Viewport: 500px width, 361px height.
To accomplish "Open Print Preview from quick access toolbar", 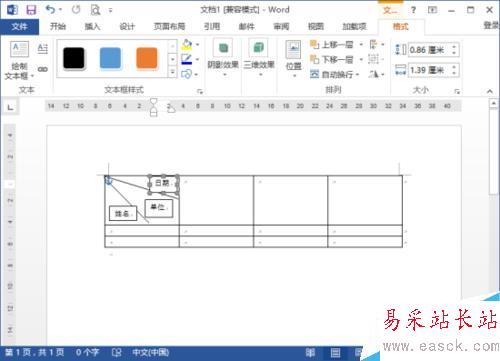I will (x=95, y=10).
